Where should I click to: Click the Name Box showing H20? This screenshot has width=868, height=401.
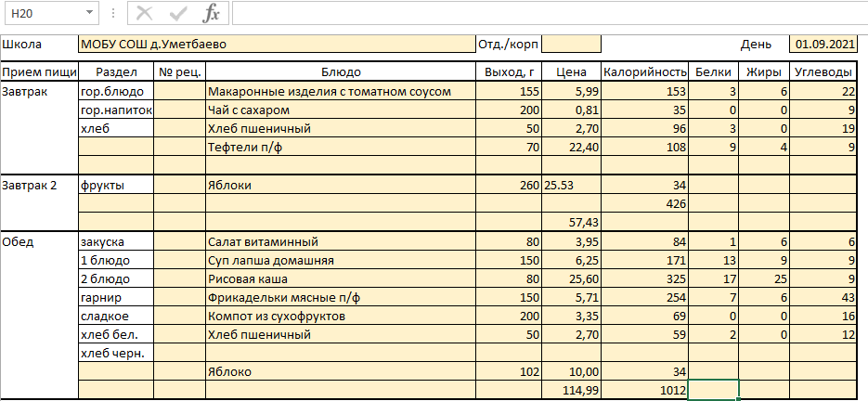tap(42, 13)
